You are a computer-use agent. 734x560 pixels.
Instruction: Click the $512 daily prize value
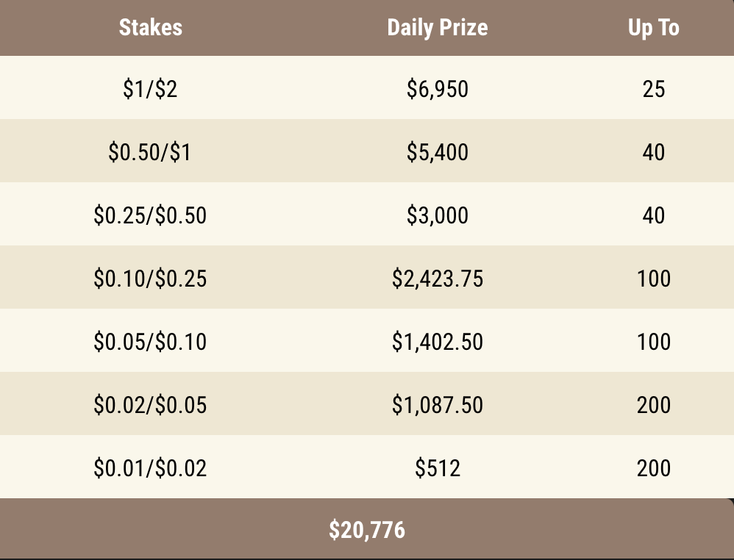tap(437, 468)
